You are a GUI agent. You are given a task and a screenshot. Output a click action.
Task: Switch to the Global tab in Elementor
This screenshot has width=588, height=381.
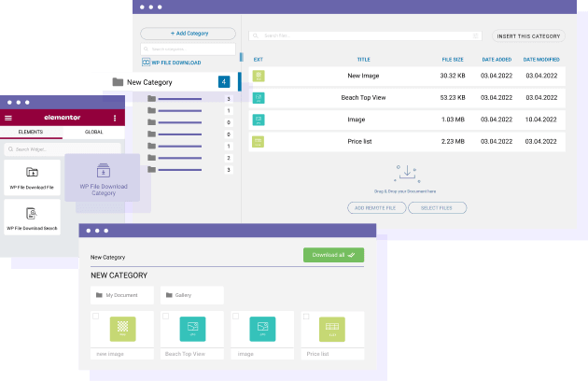point(93,133)
